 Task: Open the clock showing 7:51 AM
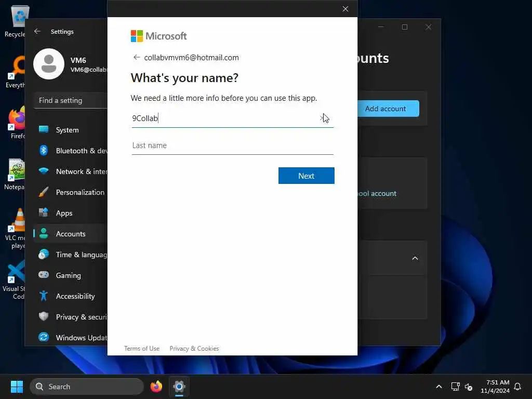[495, 387]
